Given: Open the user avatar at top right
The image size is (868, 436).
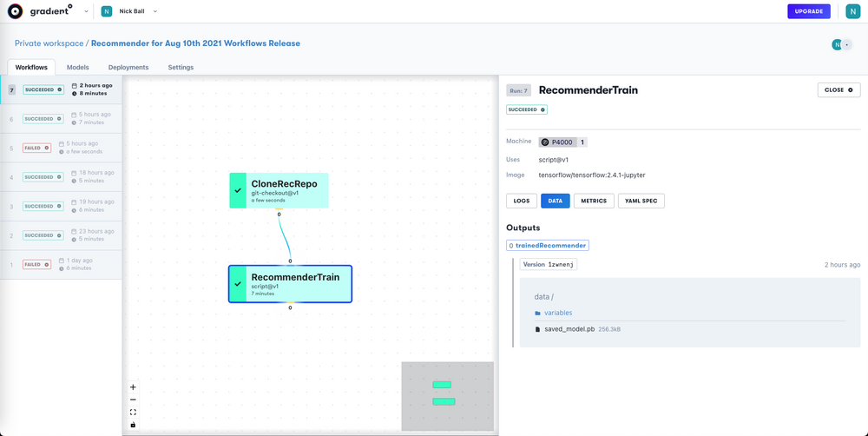Looking at the screenshot, I should click(852, 11).
